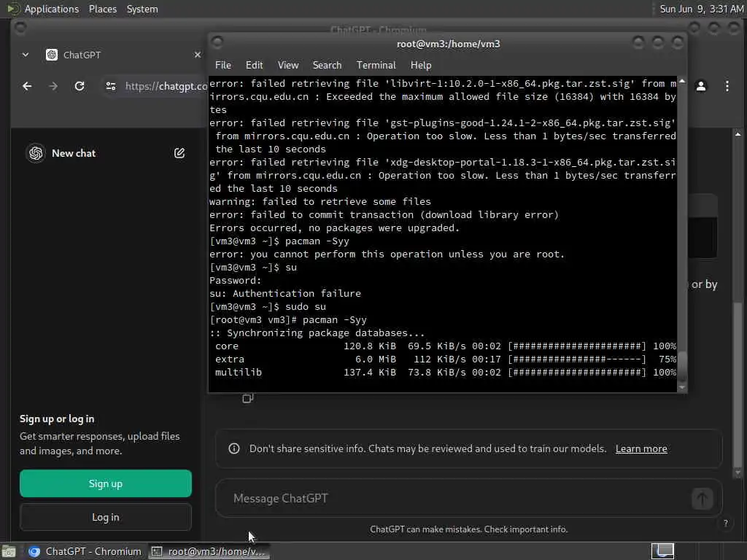Viewport: 747px width, 560px height.
Task: Click the terminal window menu button in titlebar
Action: point(217,43)
